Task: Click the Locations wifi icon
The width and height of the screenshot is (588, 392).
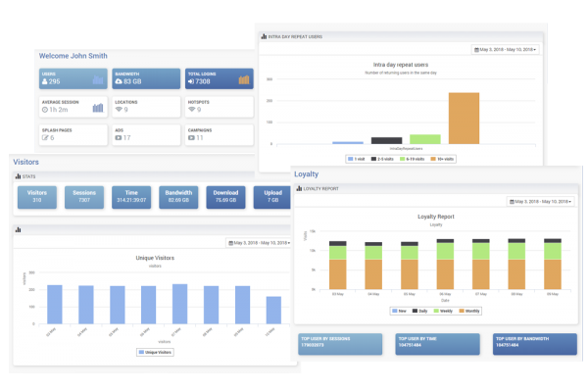Action: tap(119, 110)
